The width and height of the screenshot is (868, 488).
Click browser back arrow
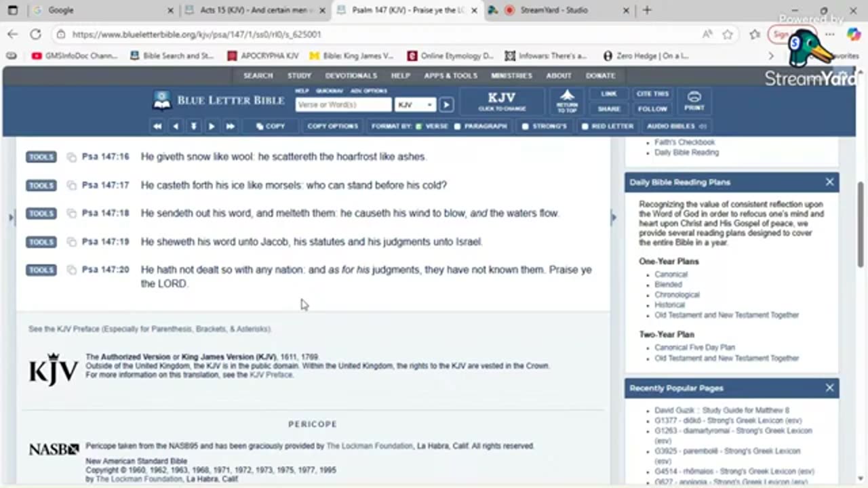click(x=13, y=34)
